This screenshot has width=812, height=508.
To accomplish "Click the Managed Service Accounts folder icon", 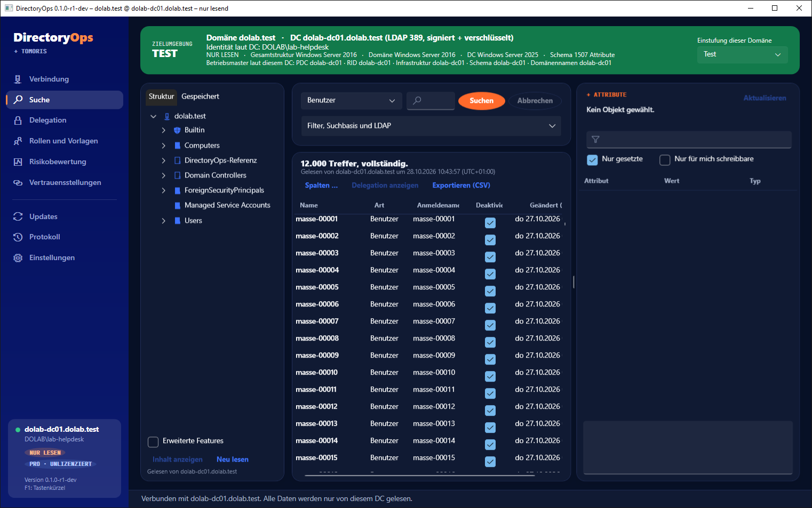I will (x=177, y=205).
